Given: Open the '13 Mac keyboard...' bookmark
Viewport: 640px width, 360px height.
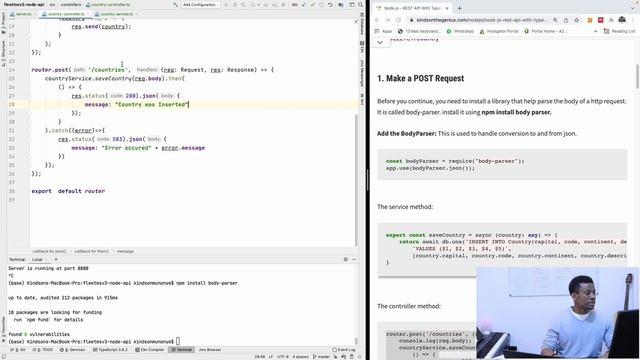Looking at the screenshot, I should point(419,31).
